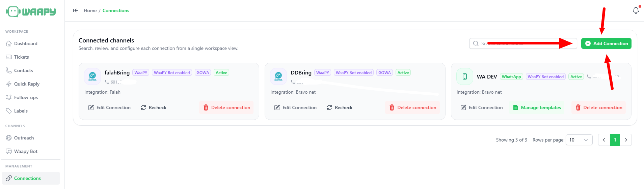The height and width of the screenshot is (189, 644).
Task: Delete the falahBring connection
Action: (226, 107)
